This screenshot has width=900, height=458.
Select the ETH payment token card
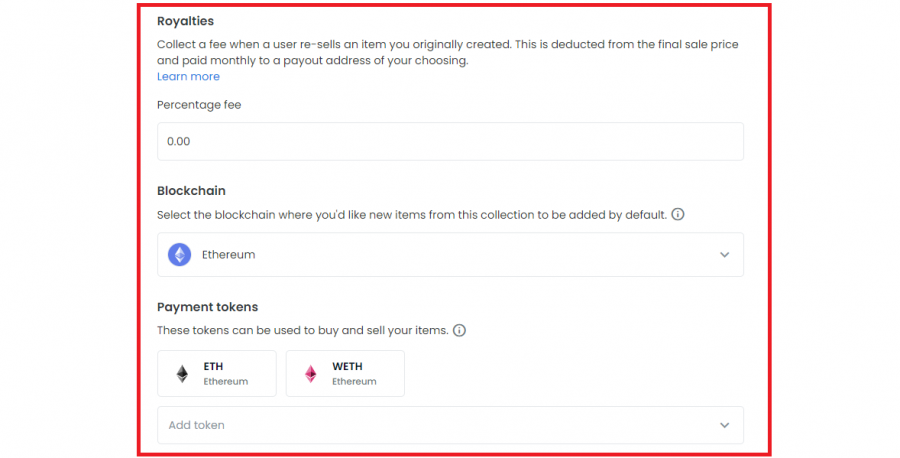pos(216,373)
